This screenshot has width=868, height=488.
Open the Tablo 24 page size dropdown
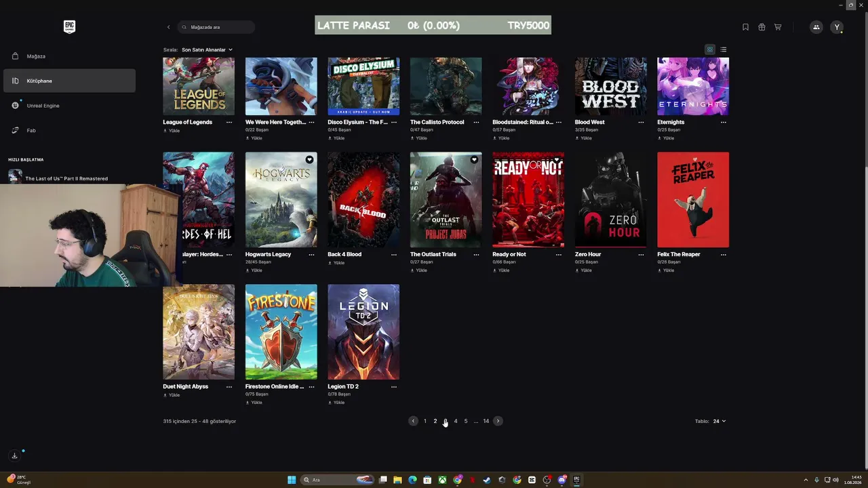pos(719,421)
